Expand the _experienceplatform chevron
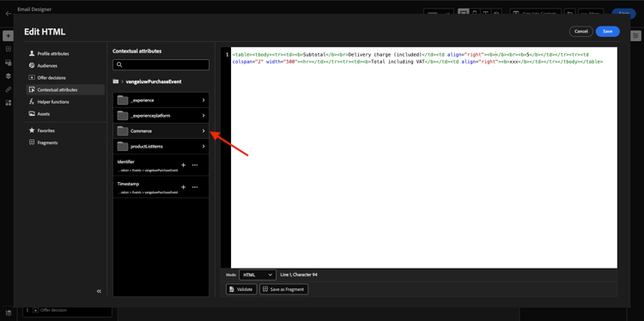 coord(204,116)
